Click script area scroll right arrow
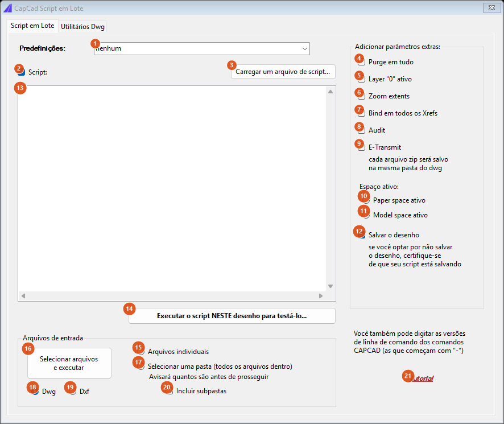This screenshot has height=424, width=504. (321, 296)
